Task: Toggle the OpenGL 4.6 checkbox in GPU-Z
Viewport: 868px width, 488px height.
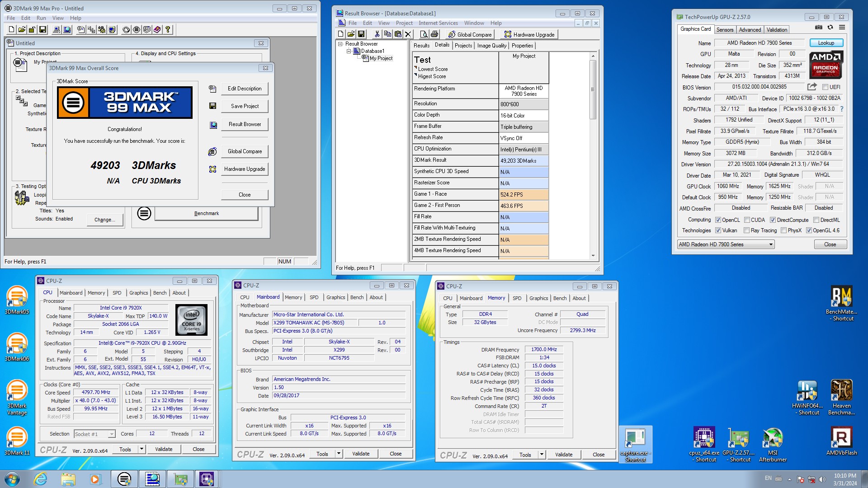Action: (x=809, y=230)
